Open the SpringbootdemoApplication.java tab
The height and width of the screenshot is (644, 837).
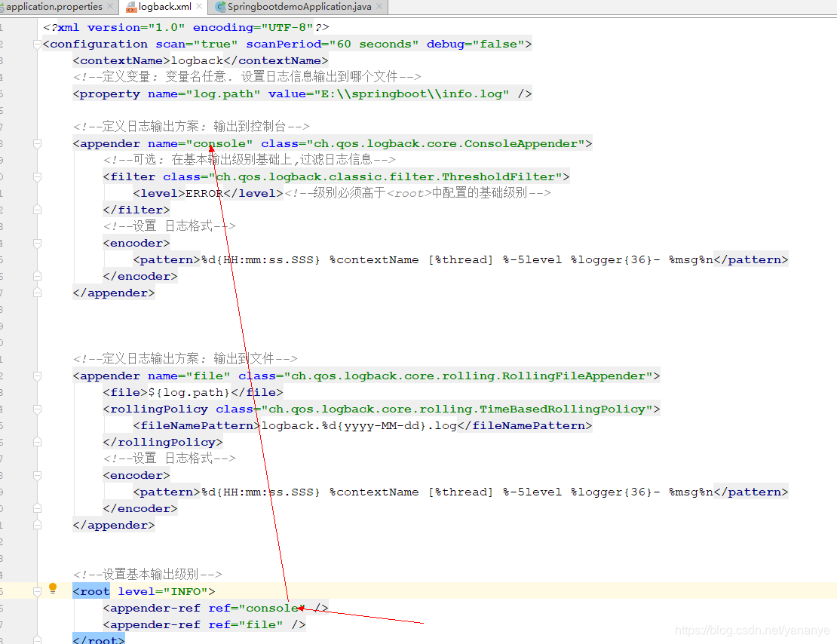point(299,6)
